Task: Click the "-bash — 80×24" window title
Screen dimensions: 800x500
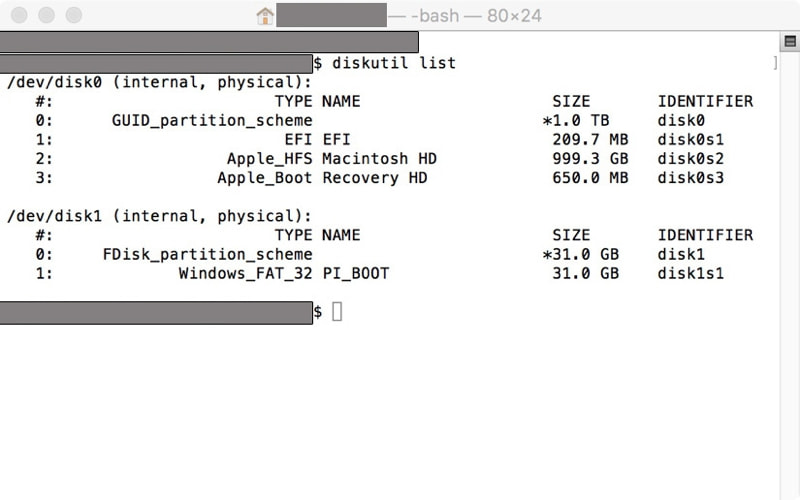Action: [476, 16]
